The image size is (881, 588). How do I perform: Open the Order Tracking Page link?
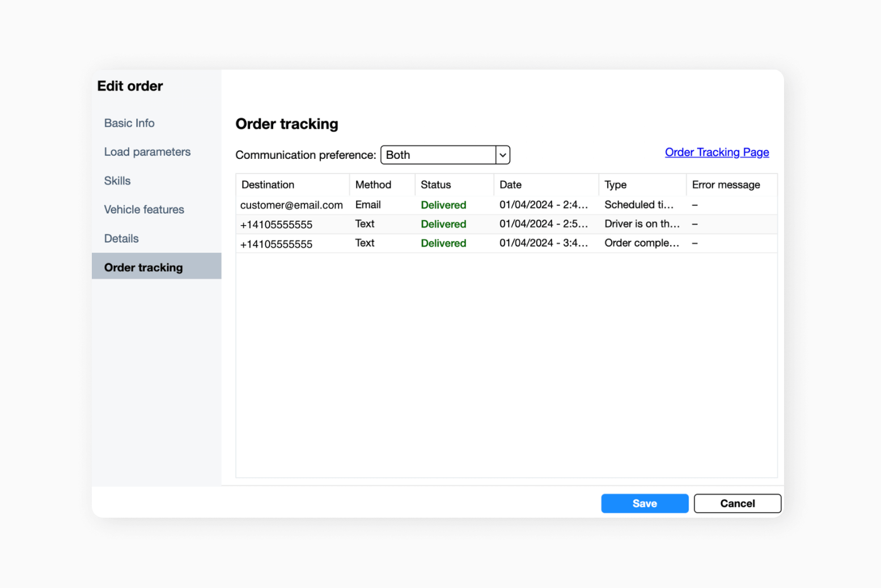pyautogui.click(x=717, y=152)
